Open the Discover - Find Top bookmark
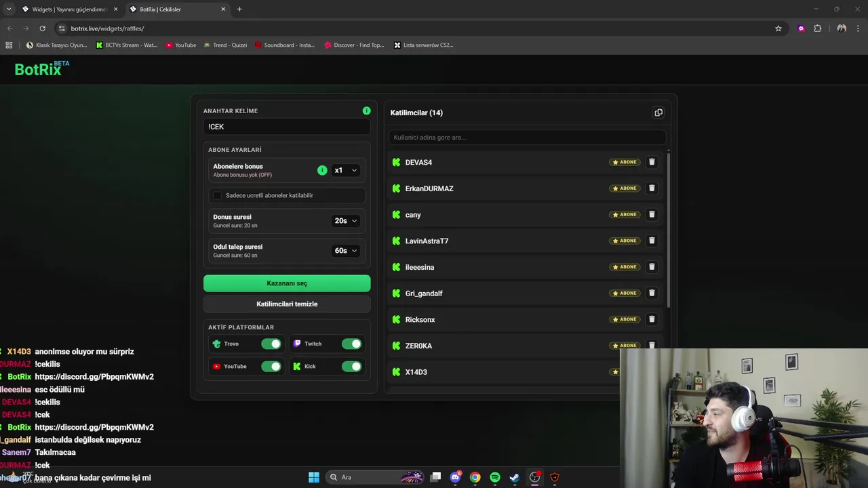 pyautogui.click(x=354, y=45)
